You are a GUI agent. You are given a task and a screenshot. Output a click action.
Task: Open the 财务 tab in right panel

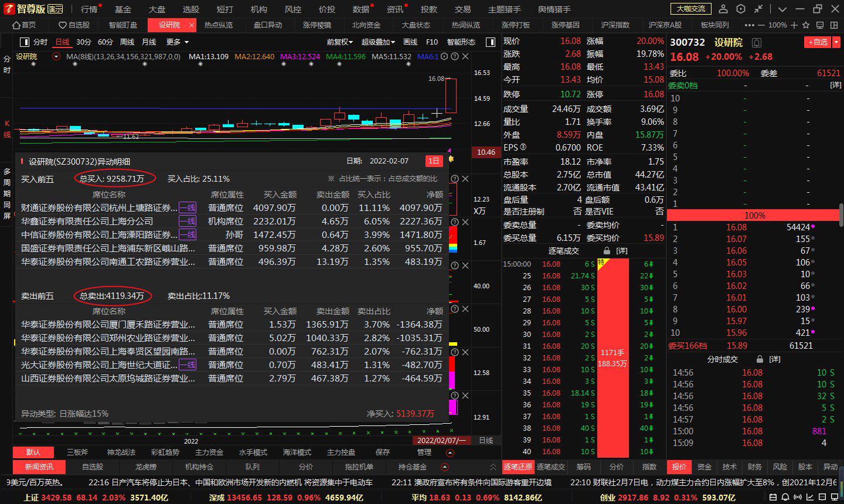pos(755,467)
